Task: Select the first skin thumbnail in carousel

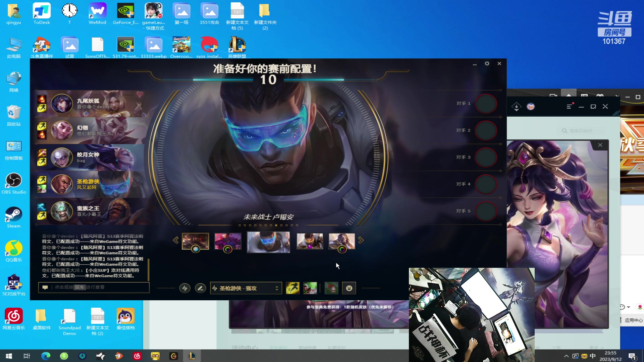Action: [x=195, y=241]
